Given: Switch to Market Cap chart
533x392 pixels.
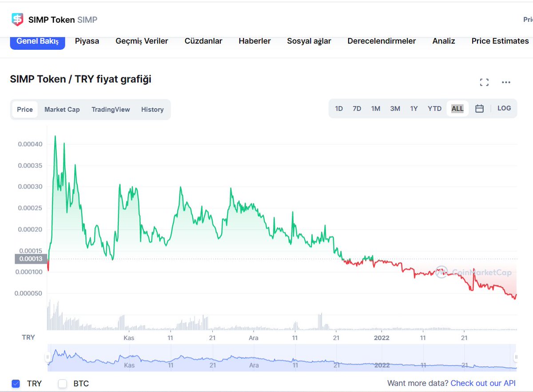Looking at the screenshot, I should coord(62,109).
